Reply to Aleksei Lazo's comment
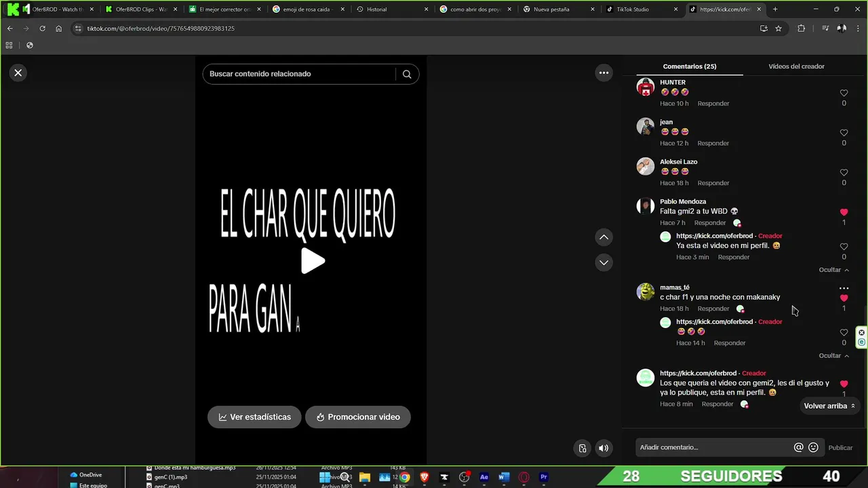 pos(713,183)
